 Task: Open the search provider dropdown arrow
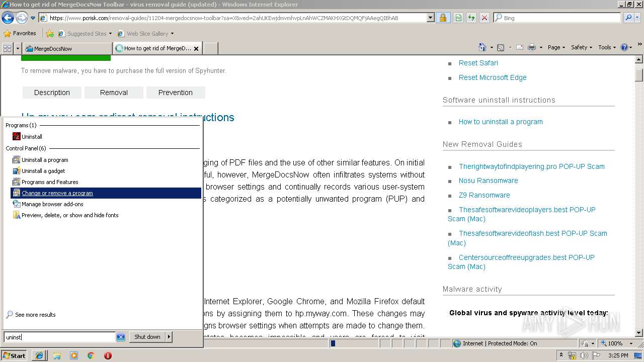(x=638, y=18)
